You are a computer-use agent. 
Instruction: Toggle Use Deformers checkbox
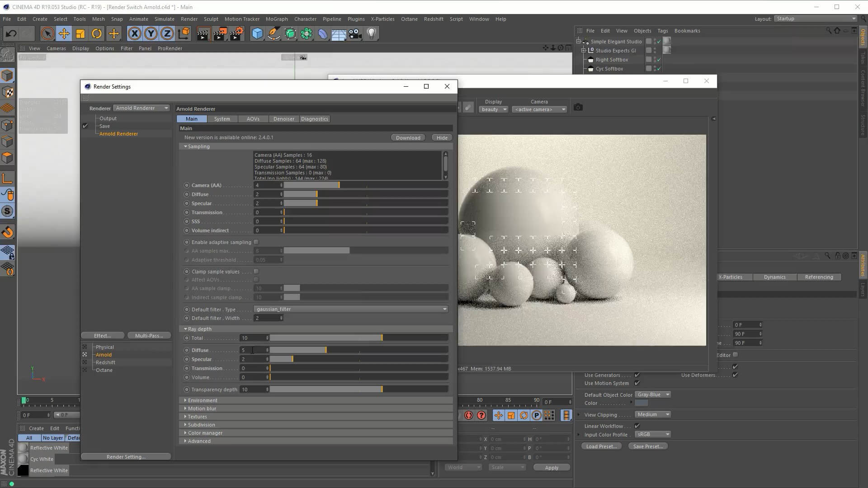[735, 375]
